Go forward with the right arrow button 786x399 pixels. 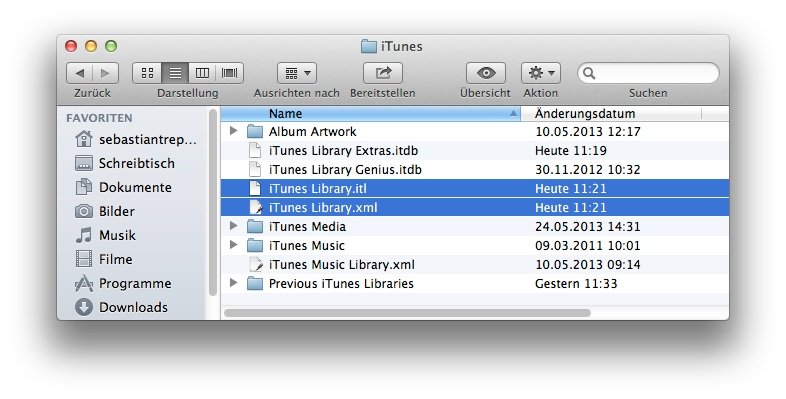pos(106,73)
